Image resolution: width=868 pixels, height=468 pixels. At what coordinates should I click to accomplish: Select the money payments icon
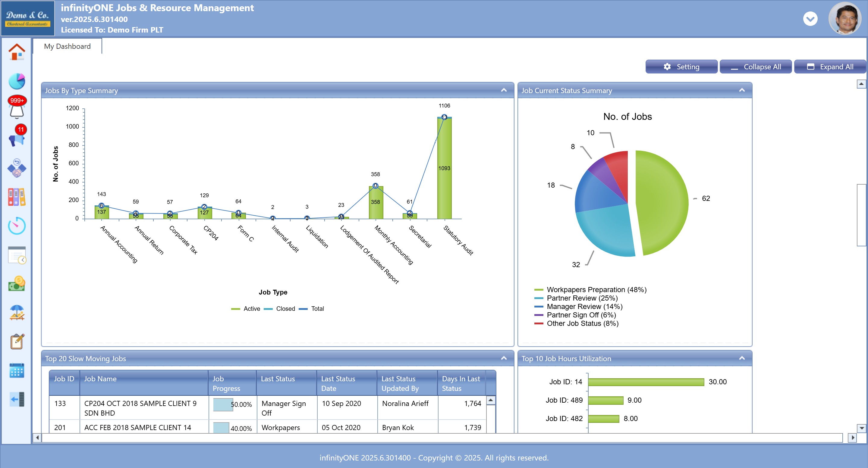tap(17, 284)
